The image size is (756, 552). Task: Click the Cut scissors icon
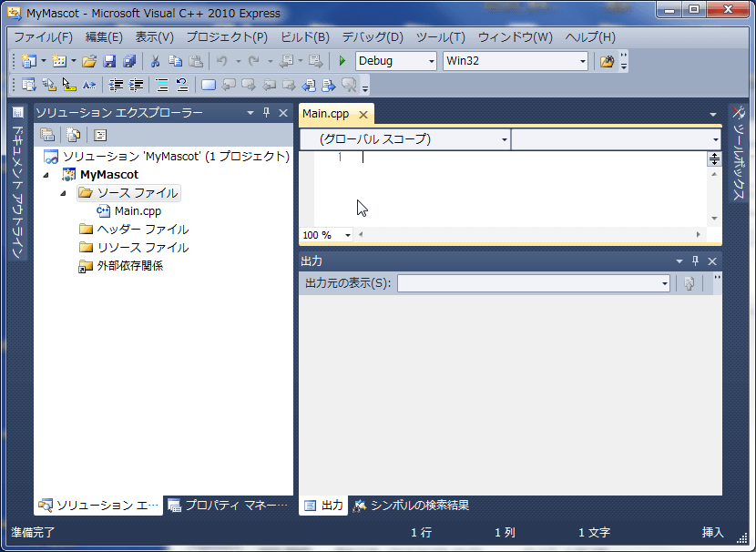click(155, 61)
